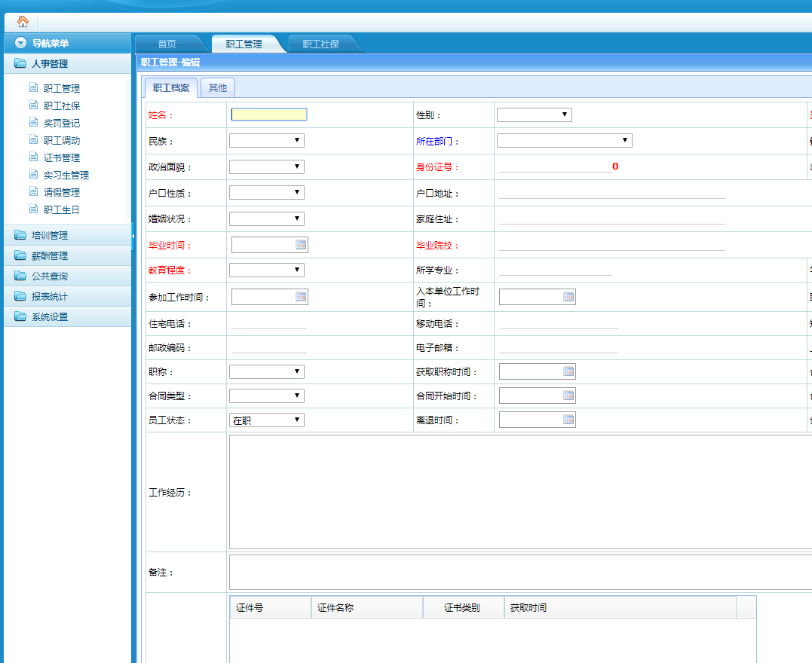Viewport: 812px width, 663px height.
Task: Click the home icon in top toolbar
Action: click(23, 22)
